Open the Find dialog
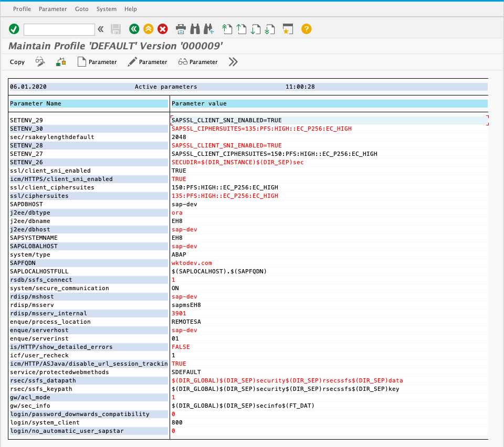 click(x=194, y=29)
